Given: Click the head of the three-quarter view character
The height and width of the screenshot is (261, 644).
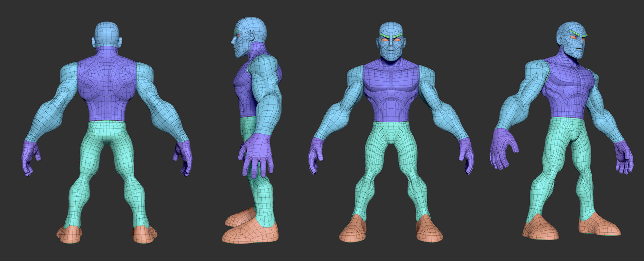Looking at the screenshot, I should 571,40.
